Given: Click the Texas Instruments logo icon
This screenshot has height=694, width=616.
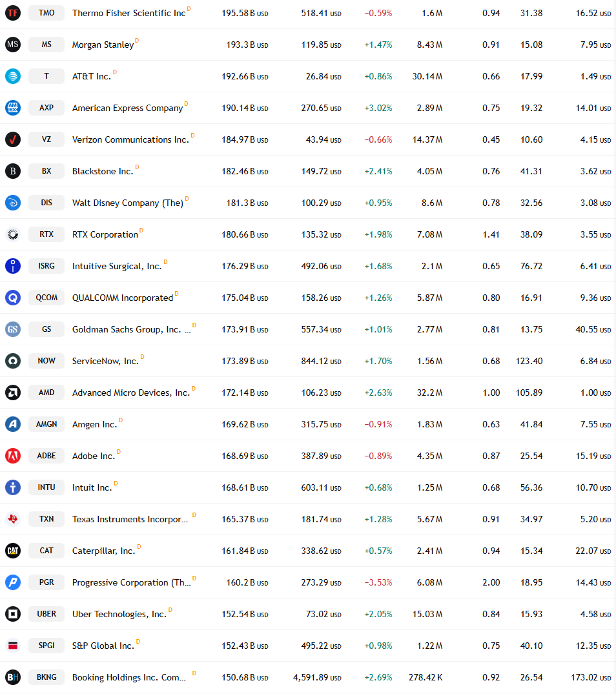Looking at the screenshot, I should [13, 519].
